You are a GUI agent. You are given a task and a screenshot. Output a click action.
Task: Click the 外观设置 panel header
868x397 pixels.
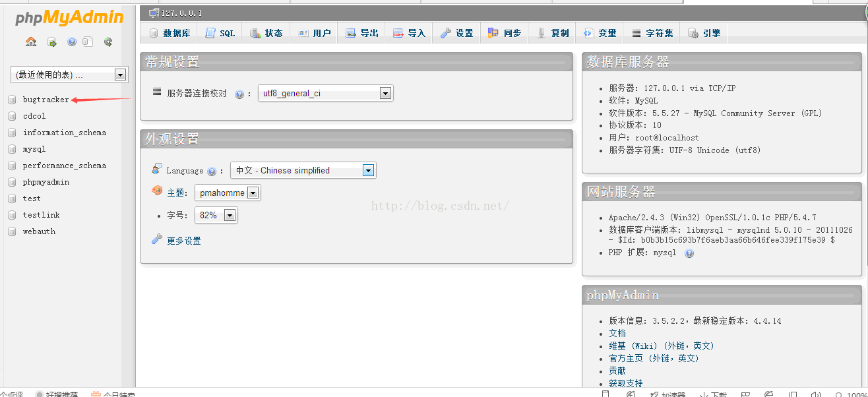click(x=356, y=139)
